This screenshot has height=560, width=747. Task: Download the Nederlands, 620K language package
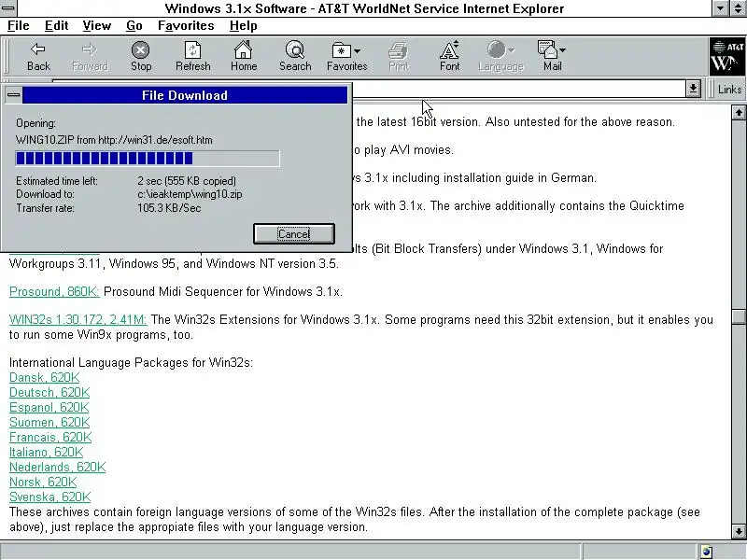click(x=57, y=468)
